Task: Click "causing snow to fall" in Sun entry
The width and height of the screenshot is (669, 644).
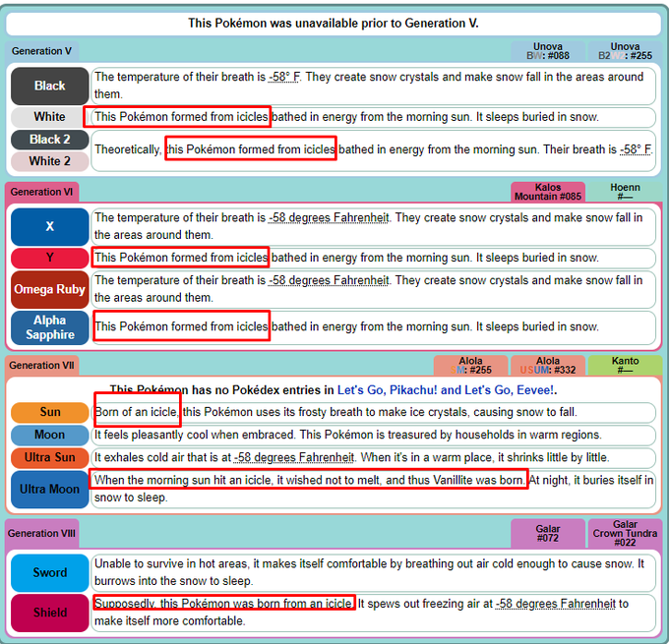Action: click(525, 412)
